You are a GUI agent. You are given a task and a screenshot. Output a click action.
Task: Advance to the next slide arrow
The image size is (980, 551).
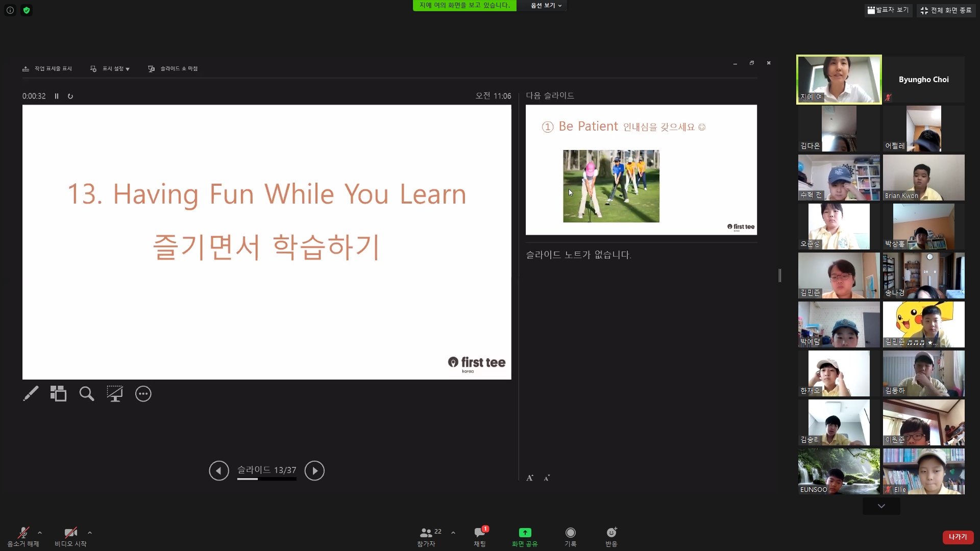tap(314, 470)
